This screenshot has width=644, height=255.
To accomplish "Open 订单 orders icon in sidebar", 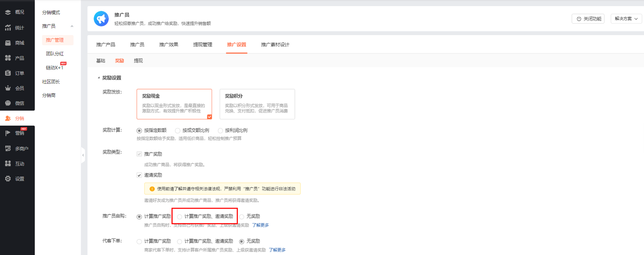I will 8,73.
